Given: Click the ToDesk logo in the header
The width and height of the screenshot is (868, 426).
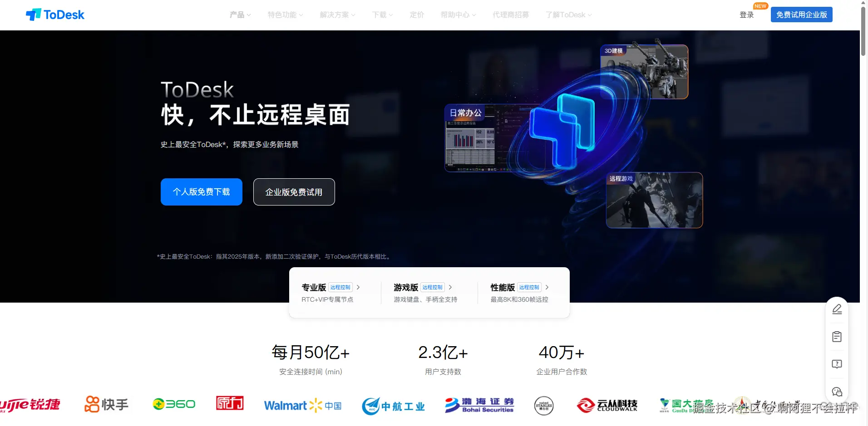Looking at the screenshot, I should tap(55, 15).
